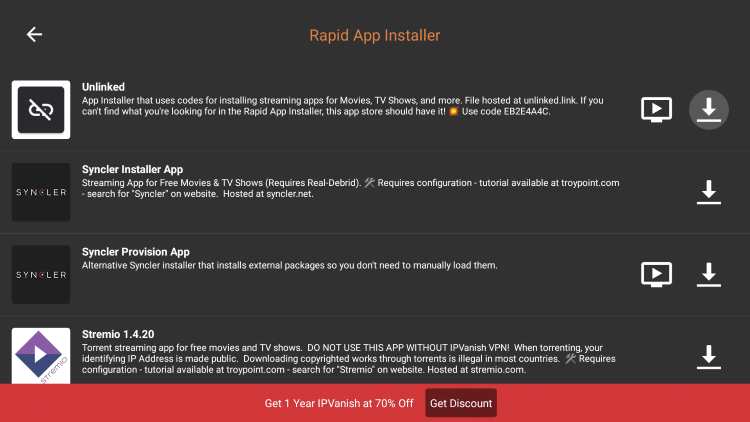Screen dimensions: 750x422
Task: Play Syncler Provision App video tutorial
Action: tap(656, 275)
